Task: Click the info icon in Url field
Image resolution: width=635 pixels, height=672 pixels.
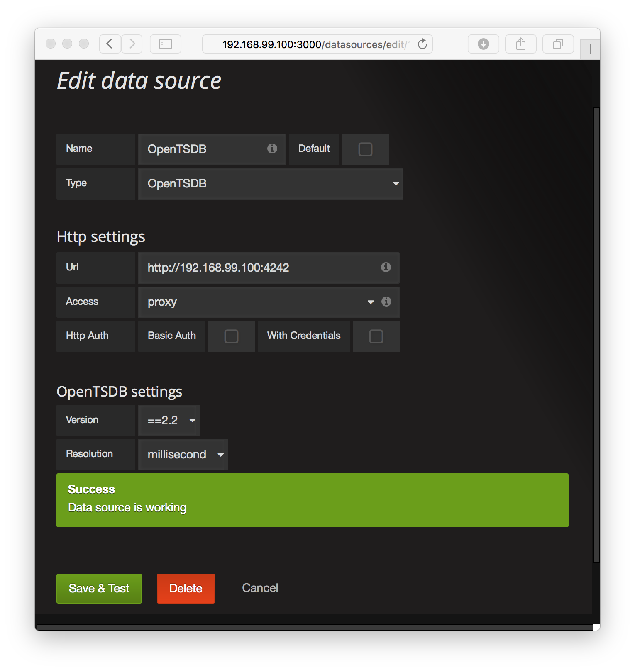Action: (x=386, y=267)
